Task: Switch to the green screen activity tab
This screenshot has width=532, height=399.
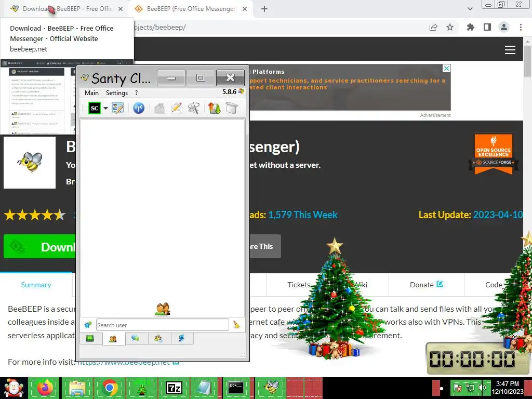Action: coord(90,338)
